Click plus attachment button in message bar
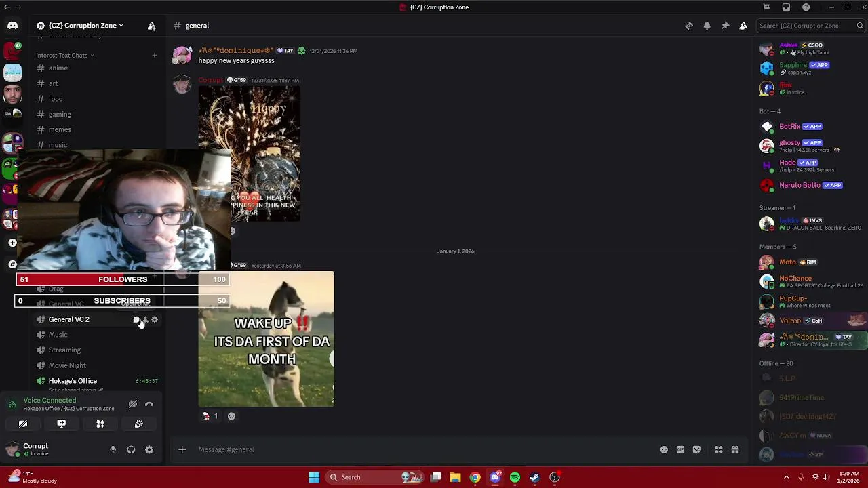868x488 pixels. pos(182,449)
